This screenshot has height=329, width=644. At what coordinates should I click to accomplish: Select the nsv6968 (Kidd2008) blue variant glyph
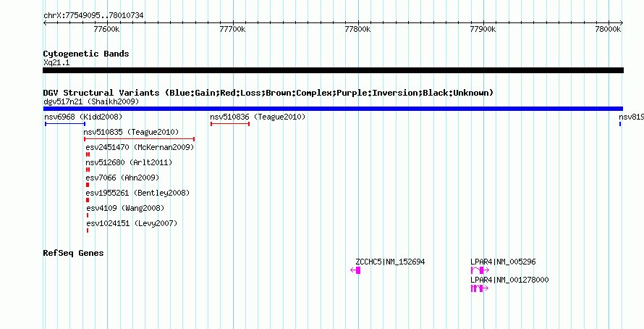coord(65,124)
